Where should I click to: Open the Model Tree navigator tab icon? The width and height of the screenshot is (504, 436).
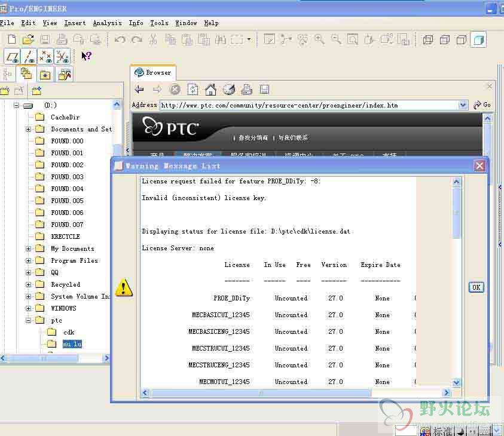point(8,75)
